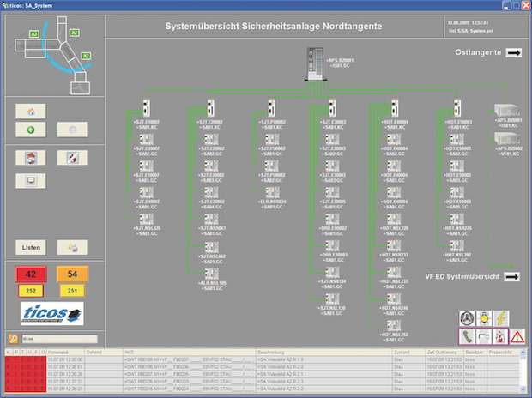Click the head controller of the fourth column
This screenshot has height=398, width=532.
pos(333,107)
